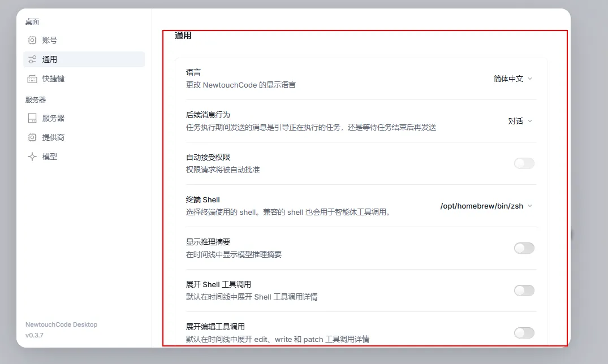Screen dimensions: 608x364
Task: Toggle the 自动接受权限 switch
Action: click(524, 163)
